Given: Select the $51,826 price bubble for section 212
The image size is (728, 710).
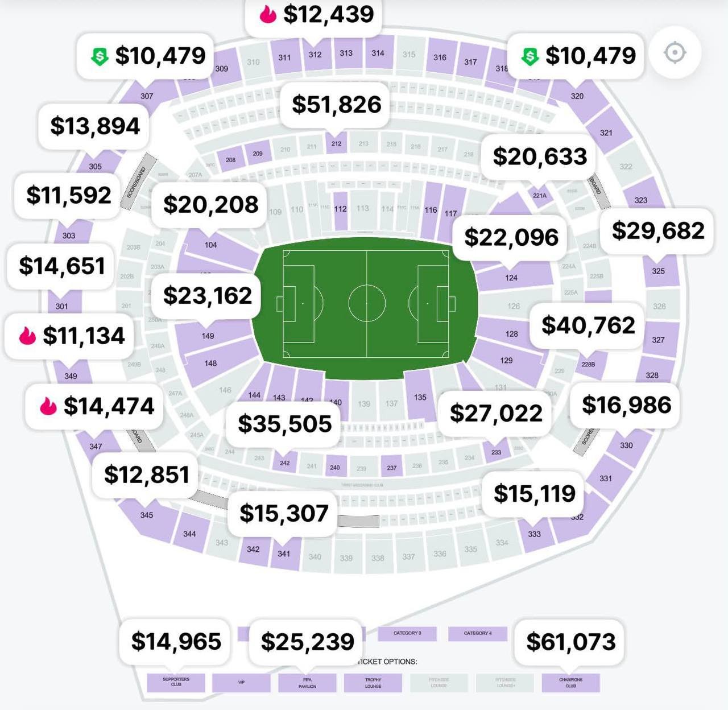Looking at the screenshot, I should pos(336,105).
